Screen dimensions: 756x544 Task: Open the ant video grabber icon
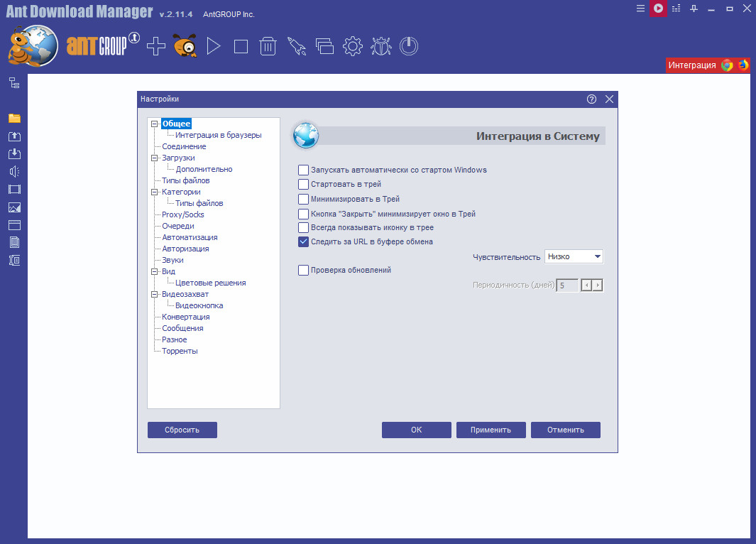pyautogui.click(x=185, y=46)
